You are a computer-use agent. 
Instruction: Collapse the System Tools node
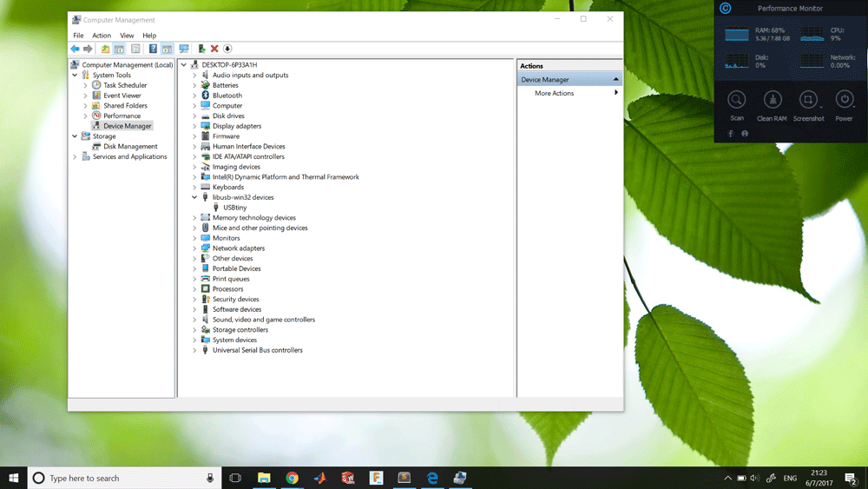75,75
